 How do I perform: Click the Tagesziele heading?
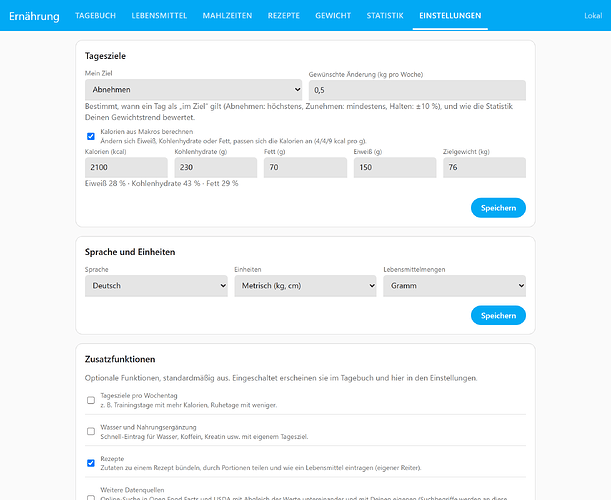(105, 56)
